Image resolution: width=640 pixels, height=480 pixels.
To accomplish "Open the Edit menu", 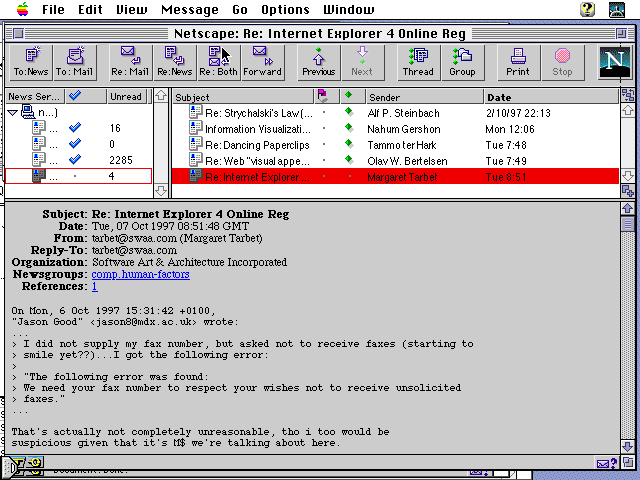I will (90, 9).
